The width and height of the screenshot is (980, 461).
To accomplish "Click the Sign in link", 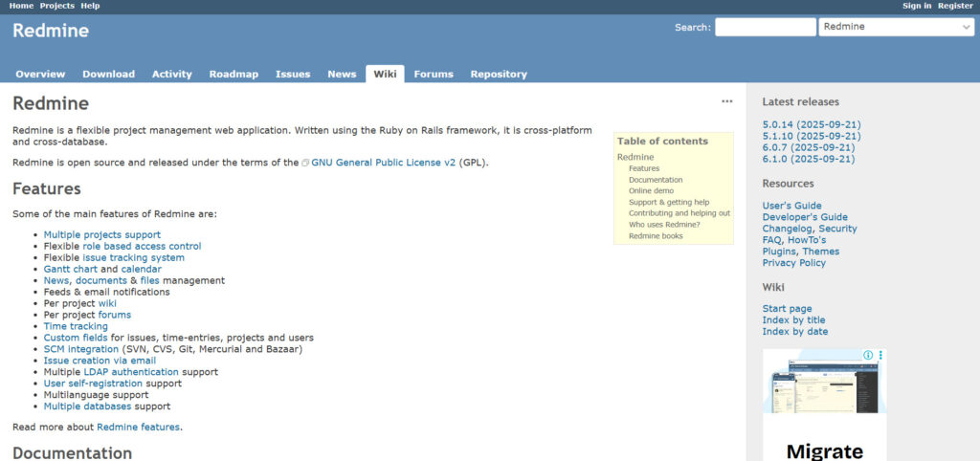I will point(917,6).
